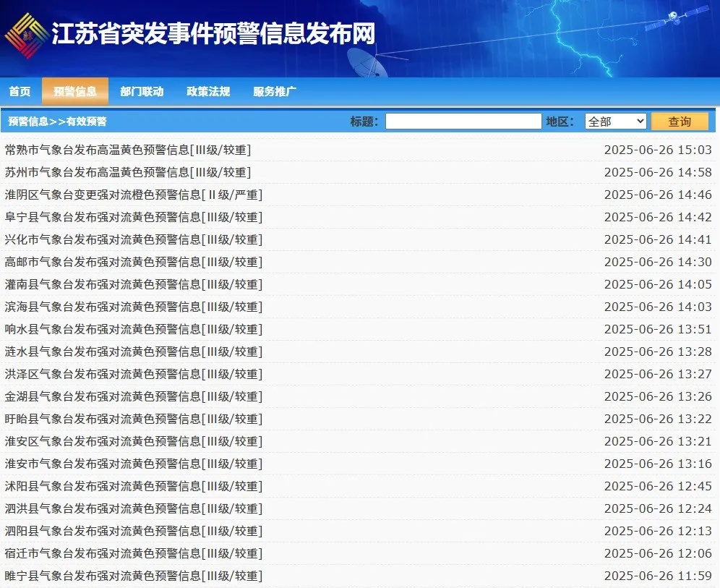The width and height of the screenshot is (720, 588).
Task: Click the 查询 search button
Action: point(679,121)
